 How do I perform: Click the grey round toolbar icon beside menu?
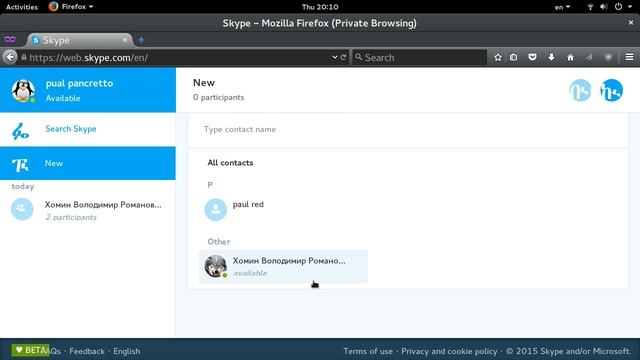pos(608,57)
